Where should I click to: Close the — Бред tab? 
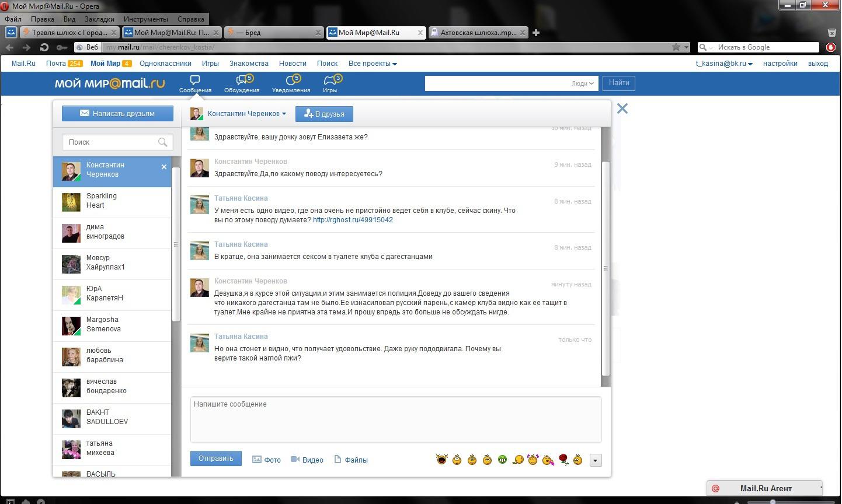coord(318,33)
